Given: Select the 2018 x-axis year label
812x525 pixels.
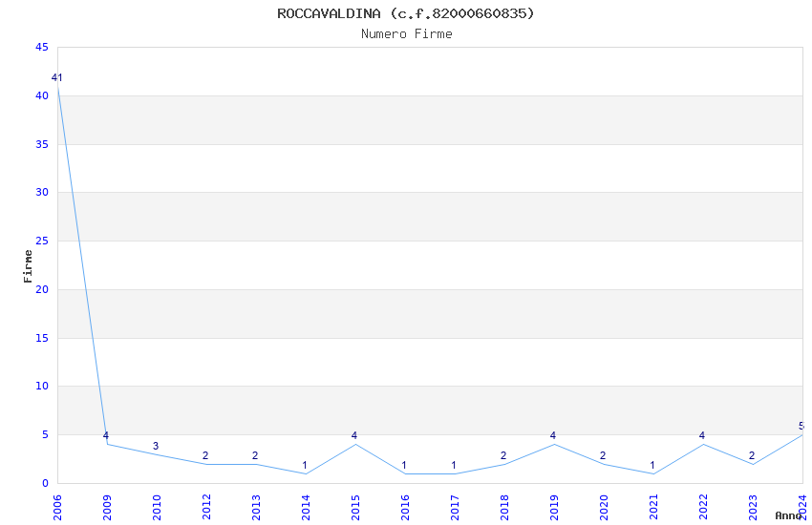Looking at the screenshot, I should 505,507.
